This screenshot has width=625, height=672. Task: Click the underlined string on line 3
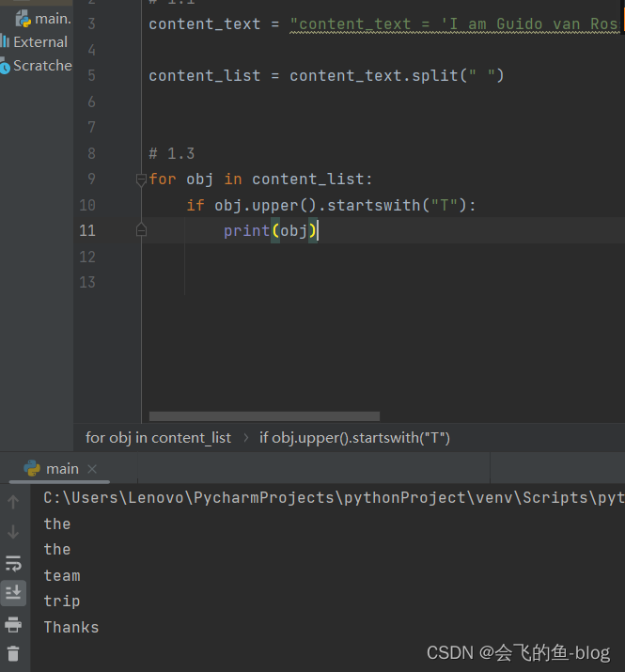[454, 24]
